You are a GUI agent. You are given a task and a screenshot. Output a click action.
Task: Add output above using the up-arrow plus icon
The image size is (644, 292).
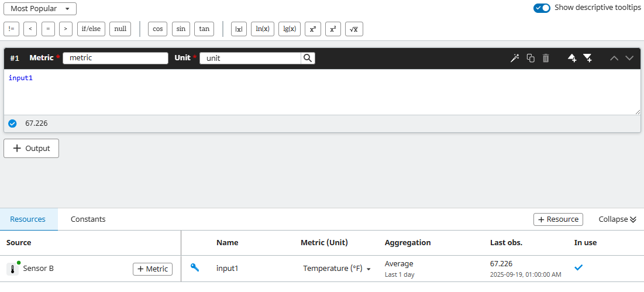pyautogui.click(x=572, y=58)
